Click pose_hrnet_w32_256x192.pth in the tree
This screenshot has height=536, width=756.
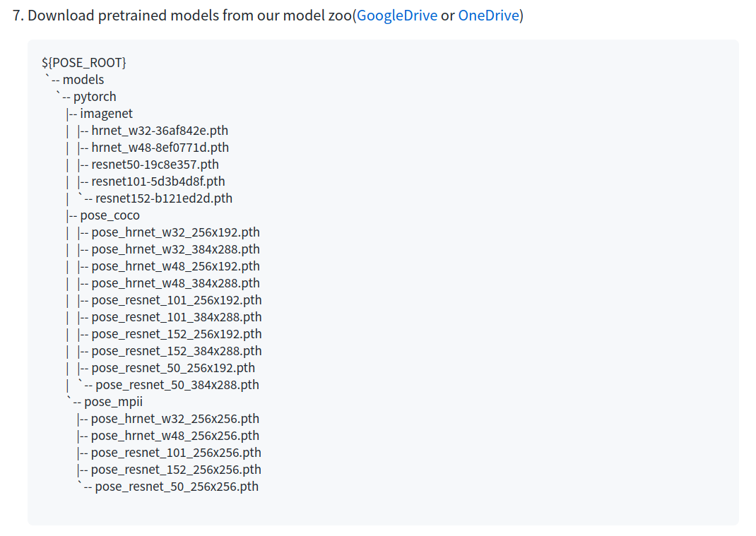175,232
